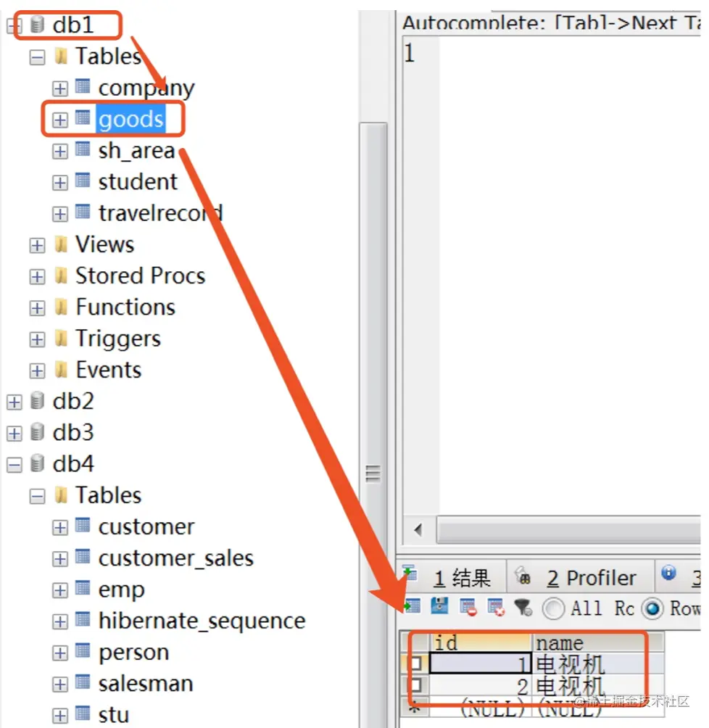The height and width of the screenshot is (728, 709).
Task: Click the blue info tab icon
Action: click(668, 573)
